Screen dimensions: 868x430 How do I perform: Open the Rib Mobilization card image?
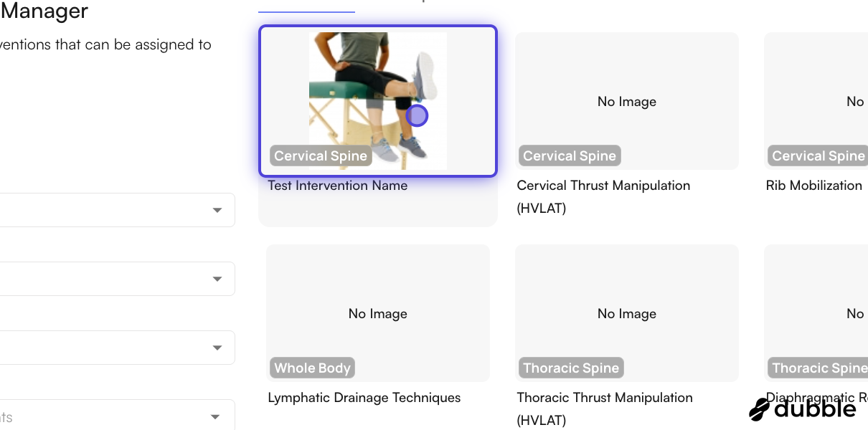click(x=816, y=101)
